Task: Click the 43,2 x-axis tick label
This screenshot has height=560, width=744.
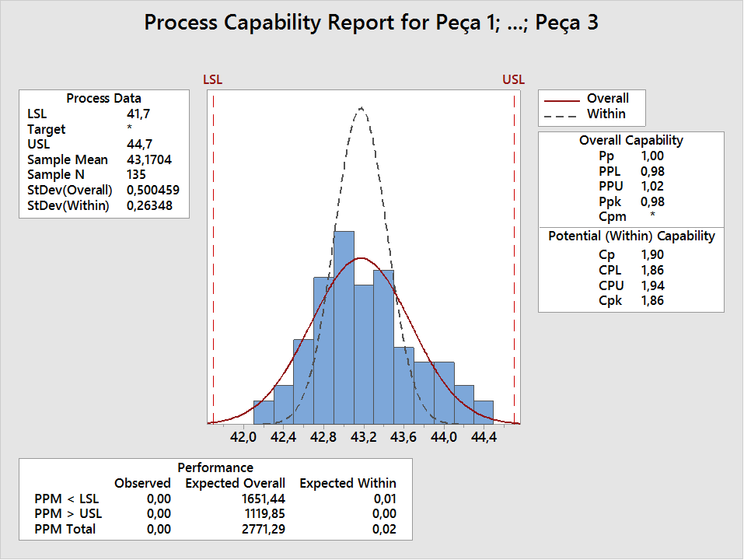Action: (363, 438)
